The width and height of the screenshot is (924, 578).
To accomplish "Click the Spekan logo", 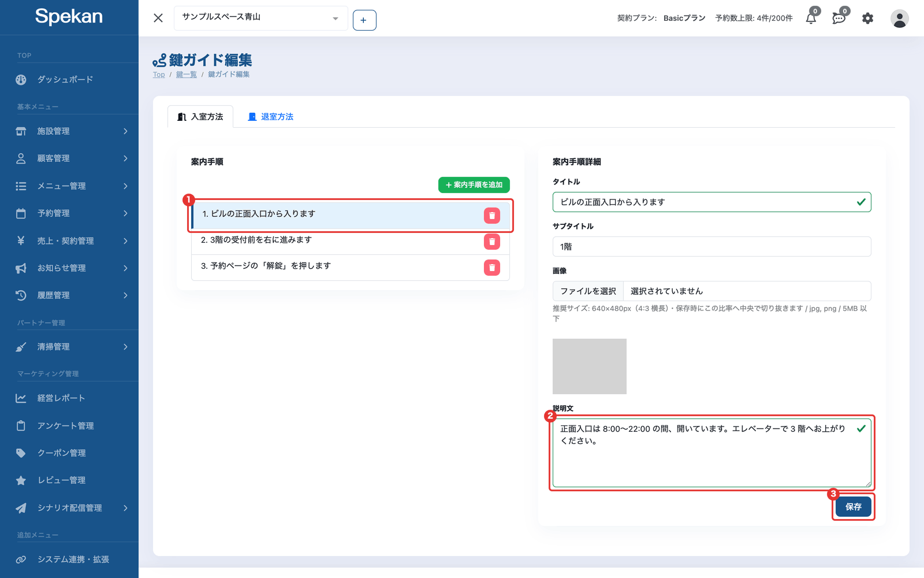I will tap(69, 16).
